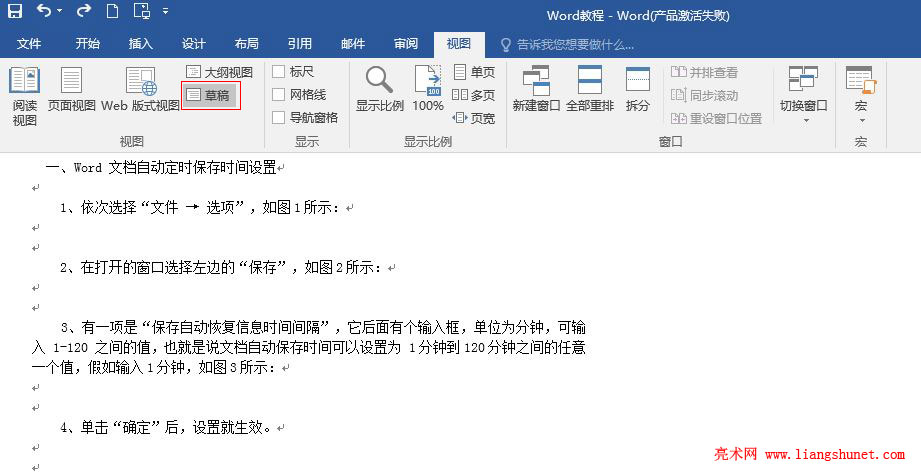Image resolution: width=921 pixels, height=472 pixels.
Task: Choose Outline view (大纲视图) button
Action: (x=219, y=72)
